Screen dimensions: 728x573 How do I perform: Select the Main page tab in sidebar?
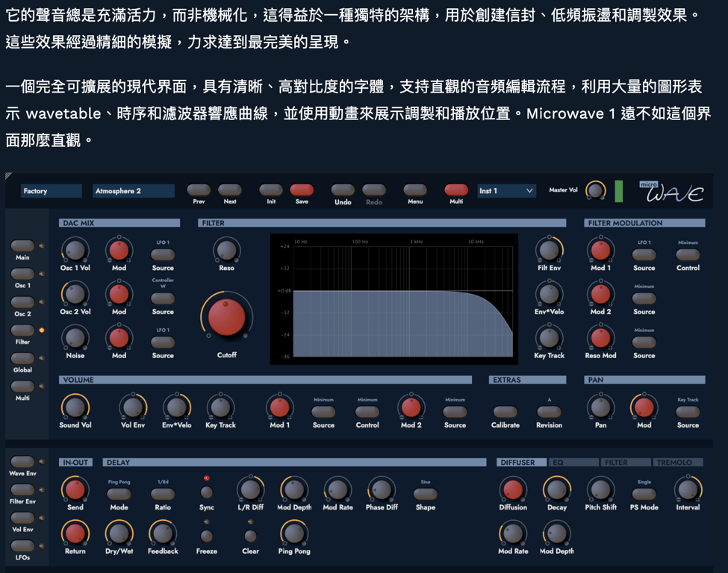pos(22,246)
